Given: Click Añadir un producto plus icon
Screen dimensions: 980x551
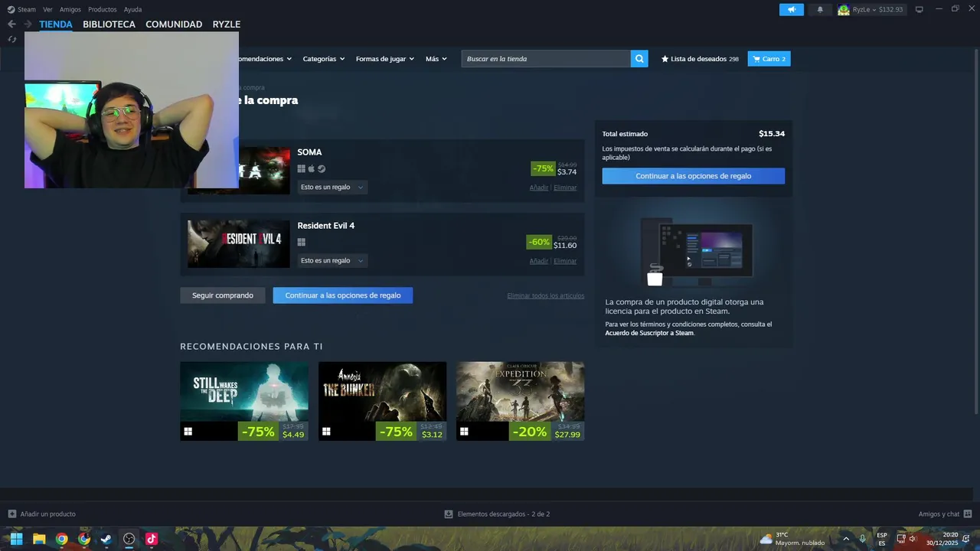Looking at the screenshot, I should click(11, 514).
